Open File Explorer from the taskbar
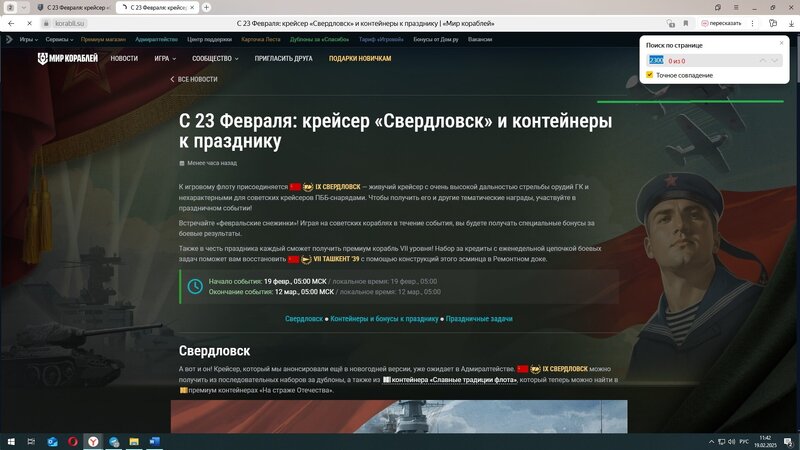 pos(134,441)
